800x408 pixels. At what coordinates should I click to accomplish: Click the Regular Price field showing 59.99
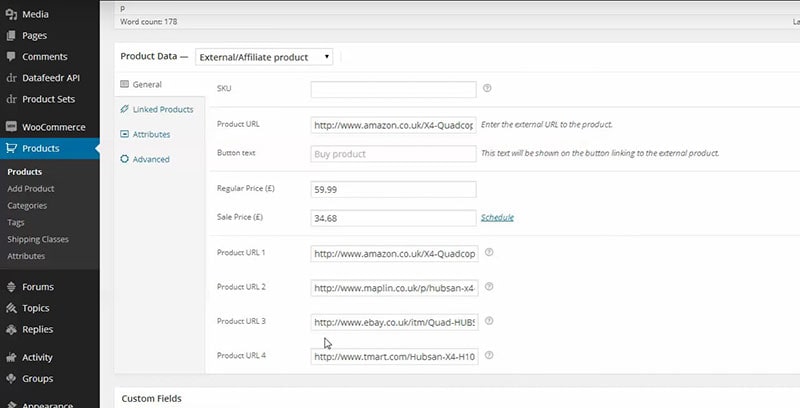pyautogui.click(x=393, y=189)
